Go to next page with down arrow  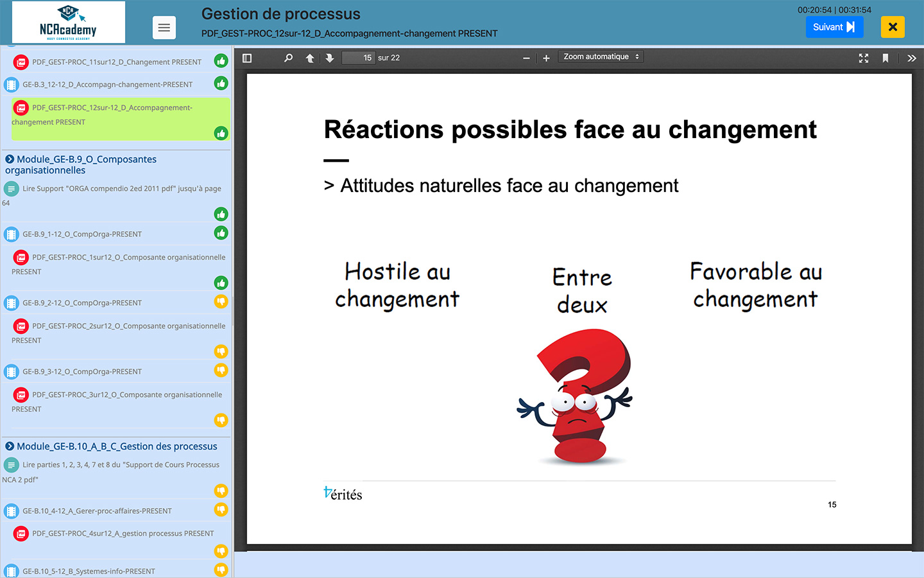(330, 58)
